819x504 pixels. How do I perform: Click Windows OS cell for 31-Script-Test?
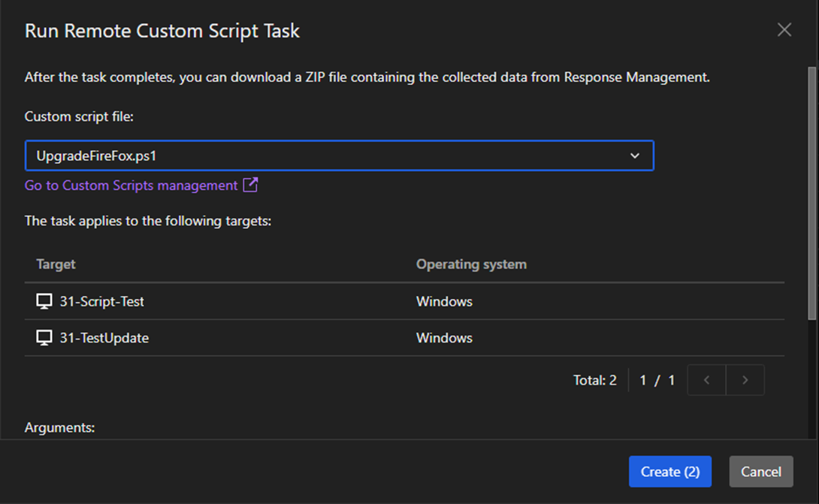tap(444, 301)
